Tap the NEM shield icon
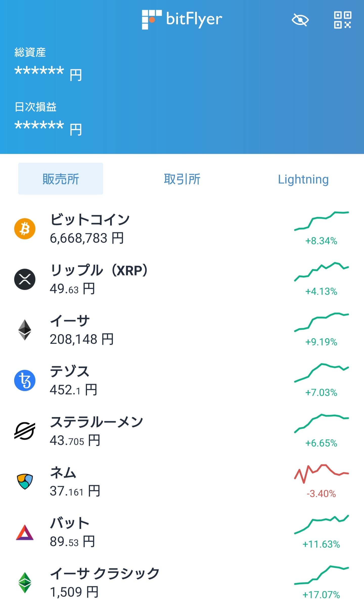 (25, 482)
